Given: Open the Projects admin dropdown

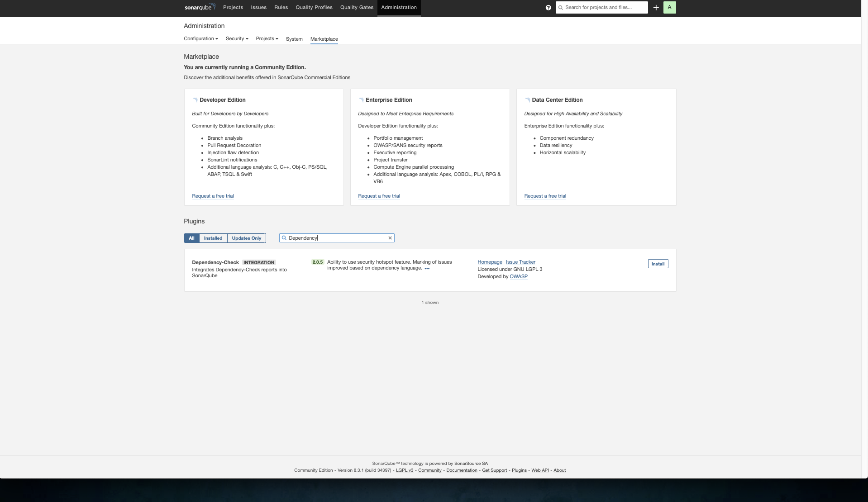Looking at the screenshot, I should (267, 39).
